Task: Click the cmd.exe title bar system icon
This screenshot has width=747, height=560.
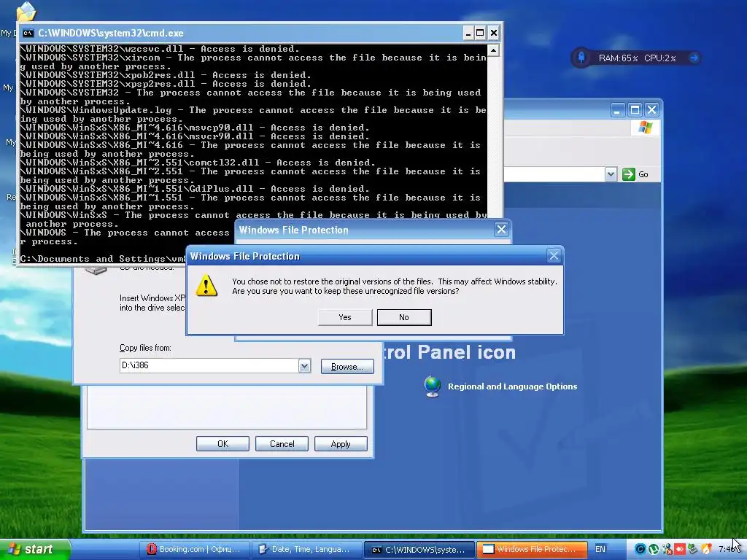Action: (28, 33)
